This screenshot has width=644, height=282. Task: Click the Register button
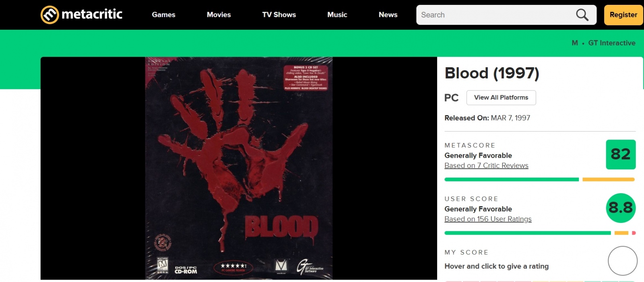point(623,15)
